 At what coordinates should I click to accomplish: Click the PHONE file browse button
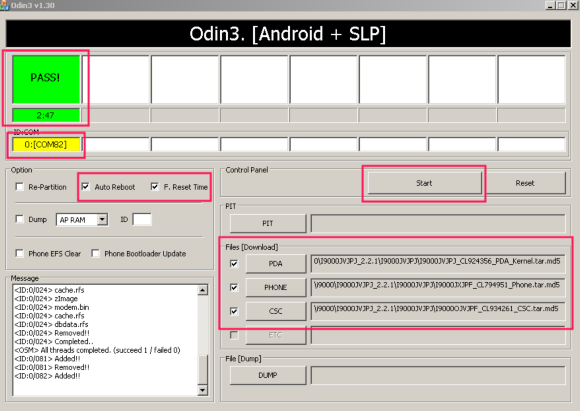pos(276,287)
